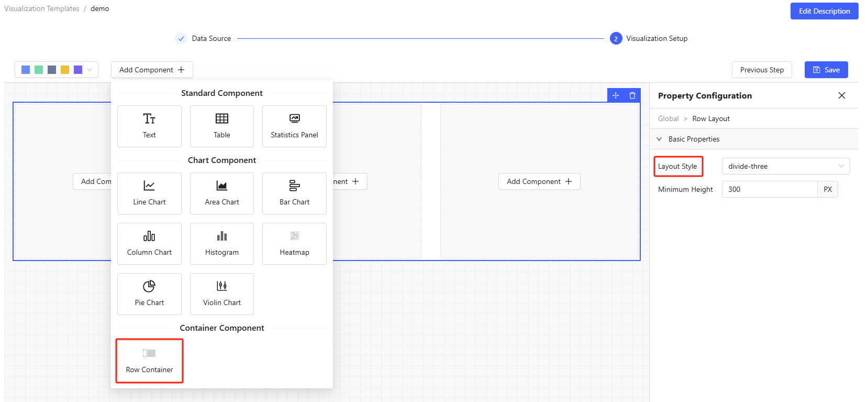Collapse the Basic Properties section
This screenshot has width=868, height=402.
coord(659,139)
